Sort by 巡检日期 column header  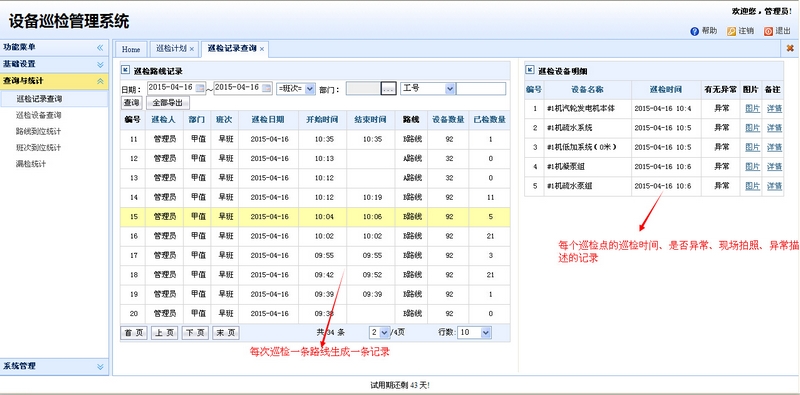[269, 120]
